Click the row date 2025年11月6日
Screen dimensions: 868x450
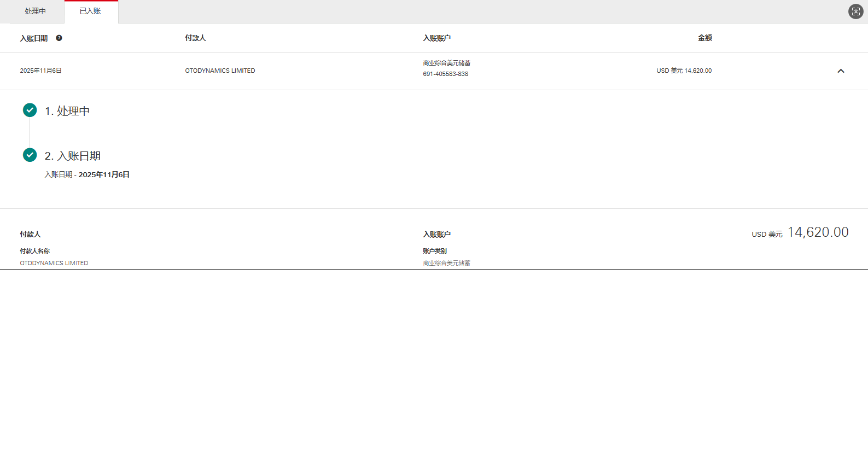coord(41,71)
